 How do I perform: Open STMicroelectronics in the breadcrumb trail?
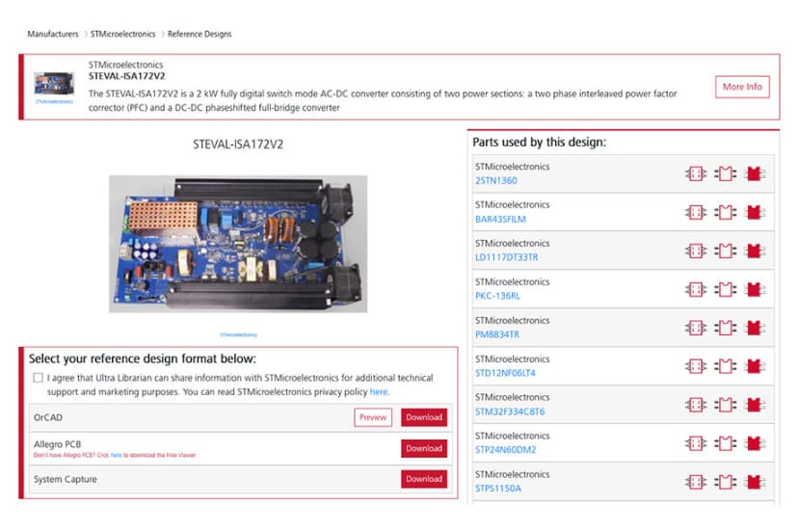(x=122, y=34)
